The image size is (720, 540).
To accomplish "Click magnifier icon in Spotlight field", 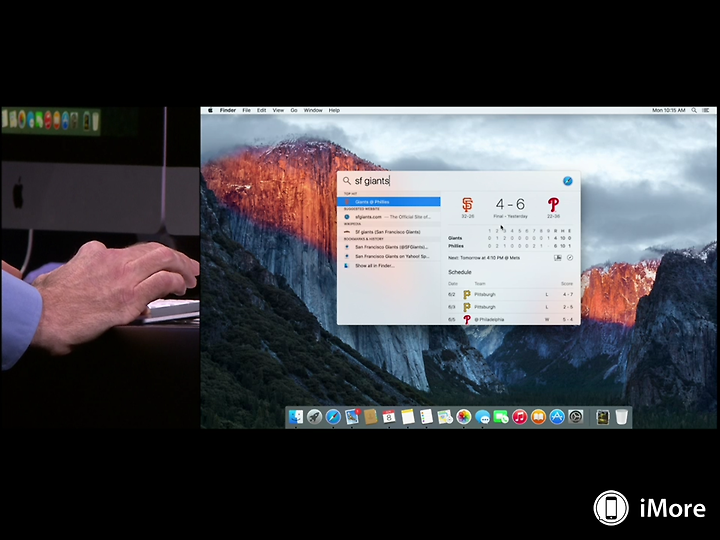I will pyautogui.click(x=347, y=181).
